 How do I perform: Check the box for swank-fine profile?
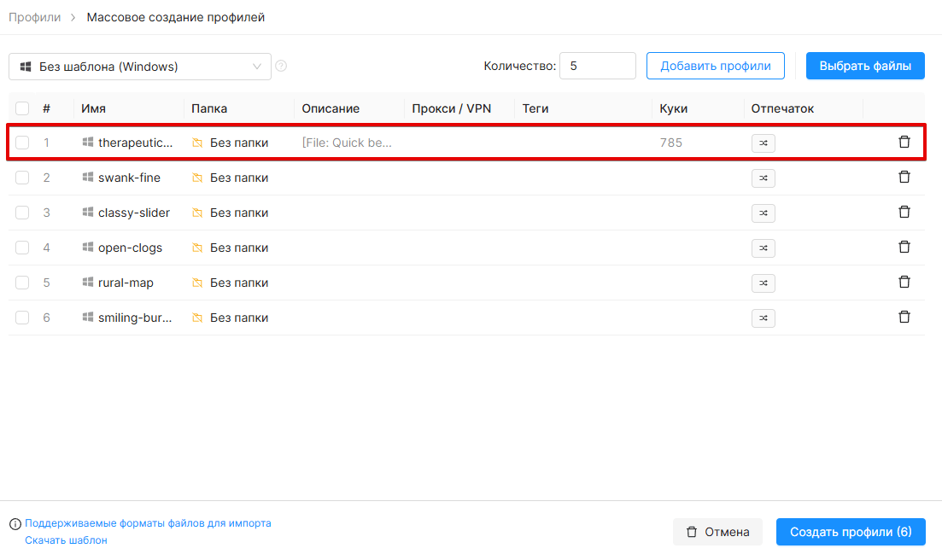click(x=22, y=178)
